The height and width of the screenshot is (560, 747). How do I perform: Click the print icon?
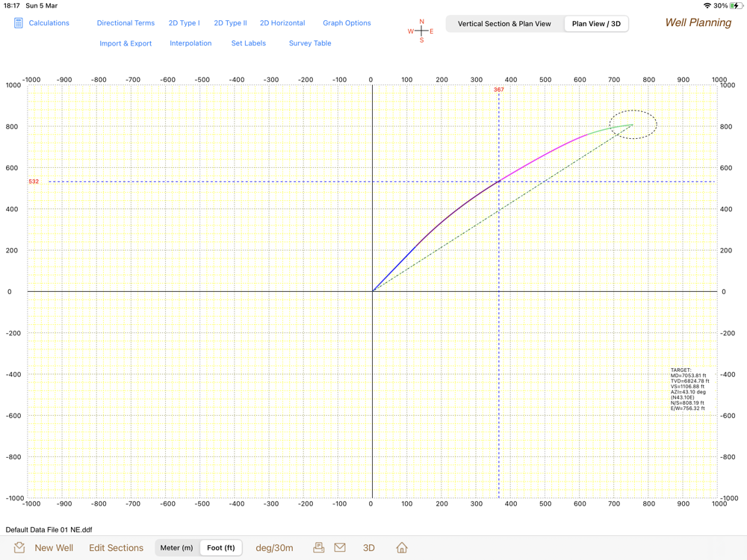pyautogui.click(x=319, y=547)
